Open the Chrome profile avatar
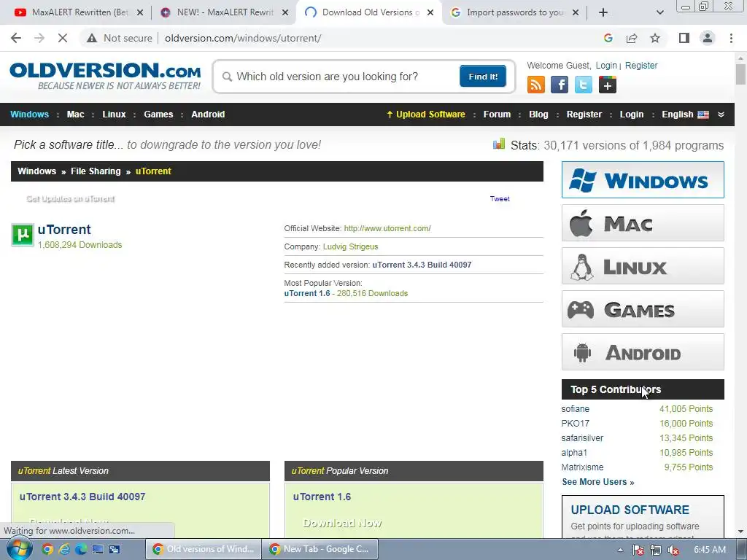This screenshot has height=560, width=747. [x=708, y=38]
